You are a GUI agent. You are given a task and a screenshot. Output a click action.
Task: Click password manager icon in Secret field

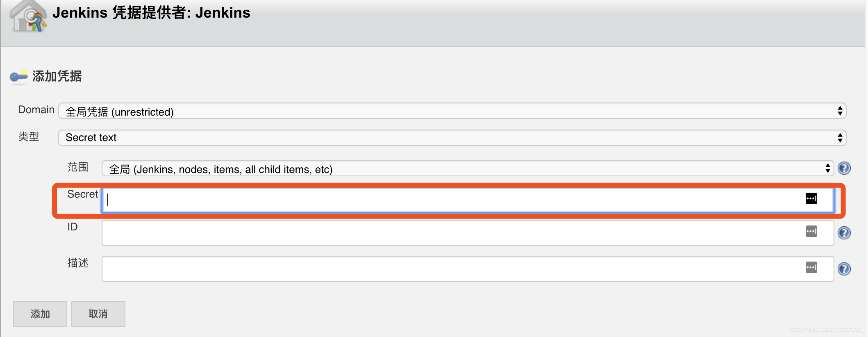tap(811, 198)
